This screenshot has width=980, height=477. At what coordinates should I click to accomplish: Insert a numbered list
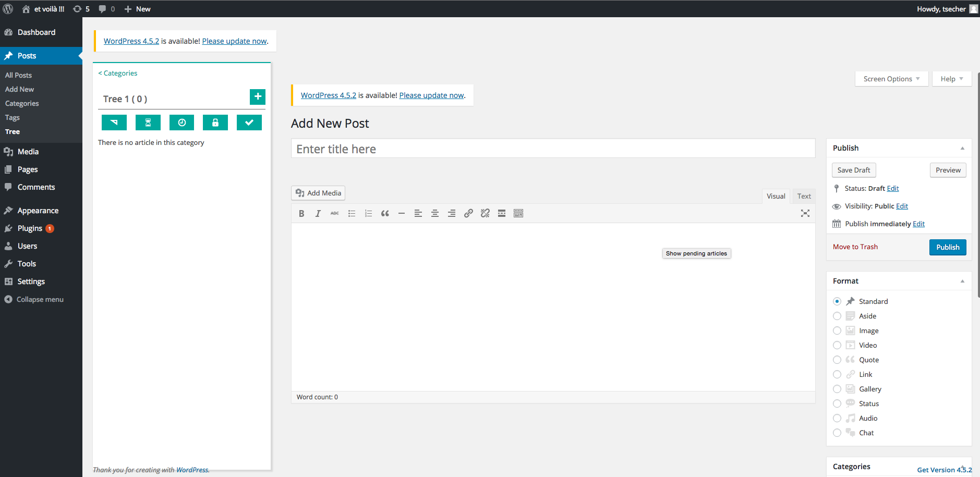click(x=368, y=213)
